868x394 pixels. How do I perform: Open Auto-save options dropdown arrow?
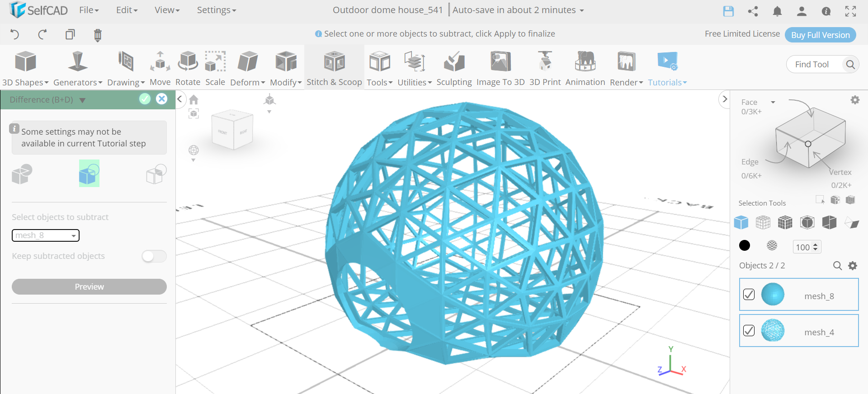pos(582,10)
